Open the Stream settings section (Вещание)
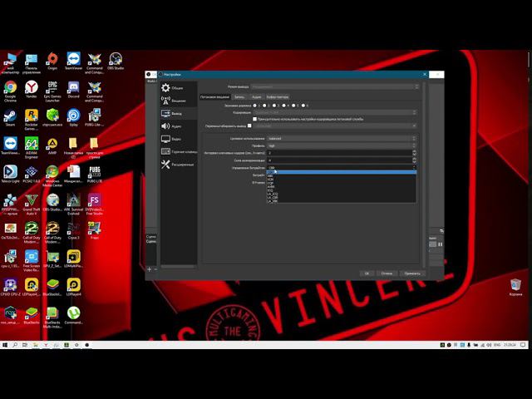This screenshot has height=399, width=532. [x=179, y=101]
